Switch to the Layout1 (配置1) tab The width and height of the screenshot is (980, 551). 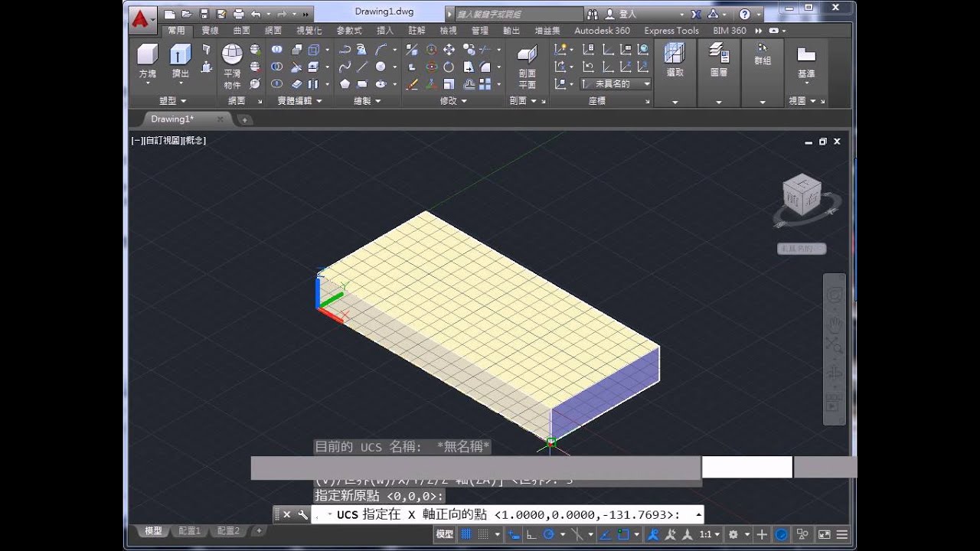(x=189, y=530)
